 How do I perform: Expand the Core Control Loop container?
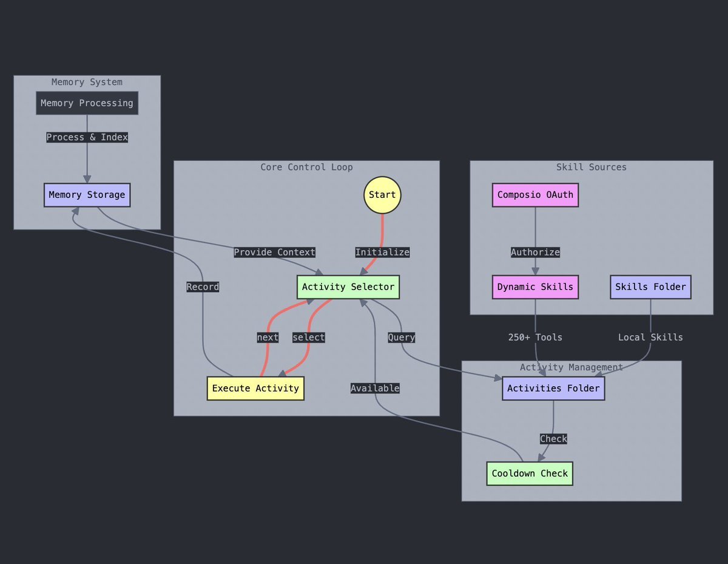(x=306, y=167)
